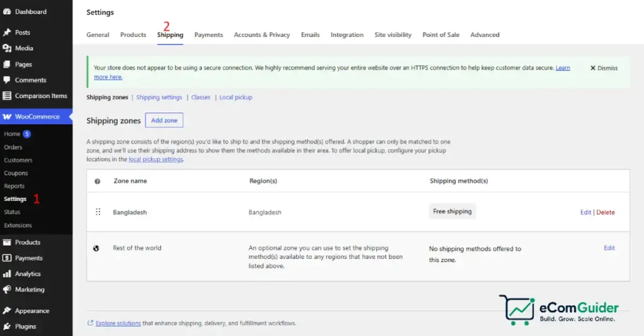
Task: Switch to the Payments settings tab
Action: [x=209, y=35]
